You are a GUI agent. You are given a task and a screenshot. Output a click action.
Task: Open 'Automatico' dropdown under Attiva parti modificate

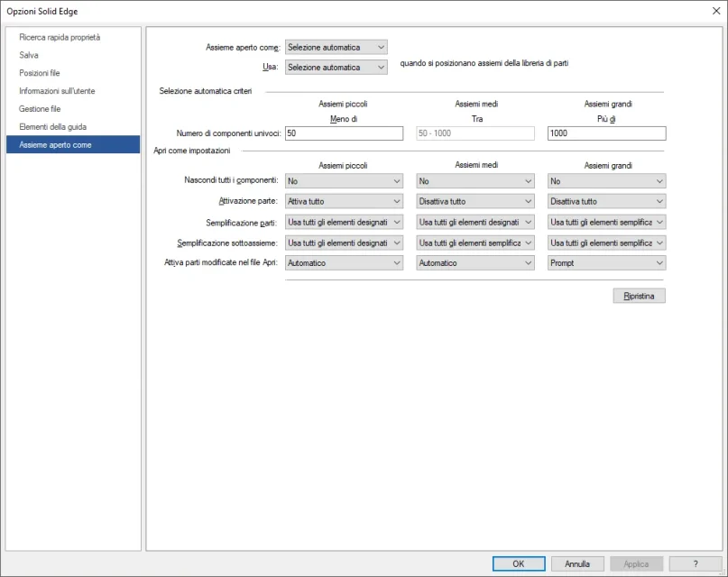pyautogui.click(x=343, y=263)
